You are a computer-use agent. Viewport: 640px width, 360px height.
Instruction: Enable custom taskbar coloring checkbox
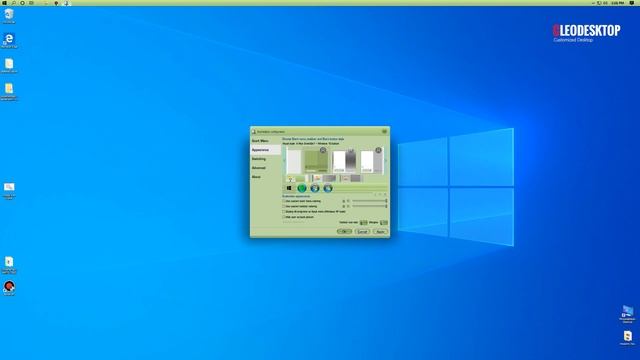[x=284, y=207]
